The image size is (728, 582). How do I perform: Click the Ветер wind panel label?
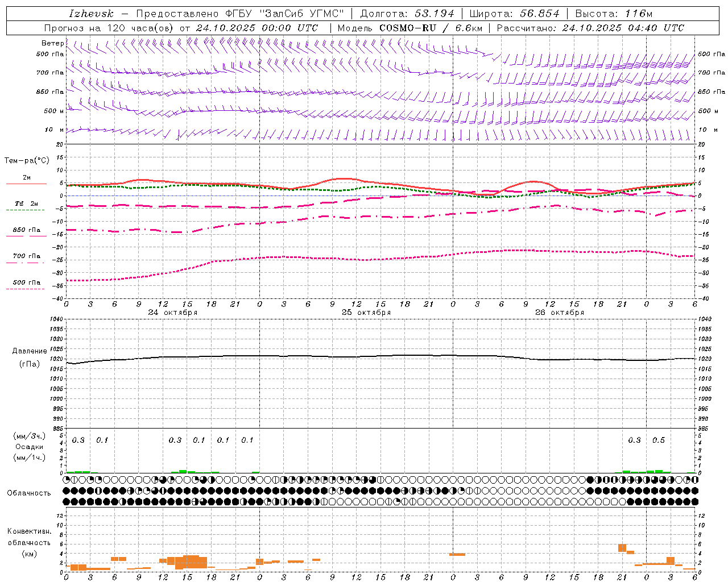point(52,43)
